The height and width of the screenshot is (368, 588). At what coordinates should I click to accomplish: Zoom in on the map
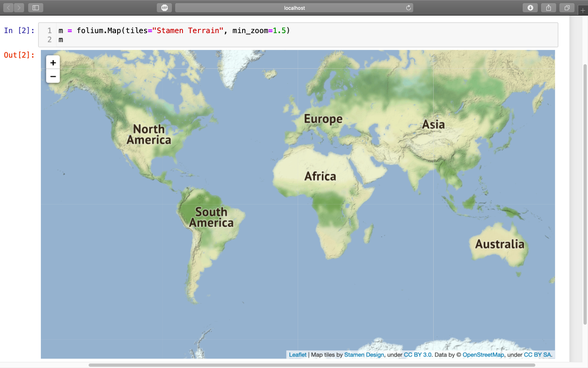coord(53,63)
